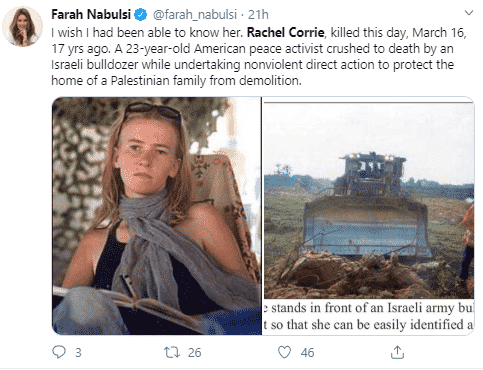
Task: Open the @farah_nabulsi handle link
Action: 195,15
